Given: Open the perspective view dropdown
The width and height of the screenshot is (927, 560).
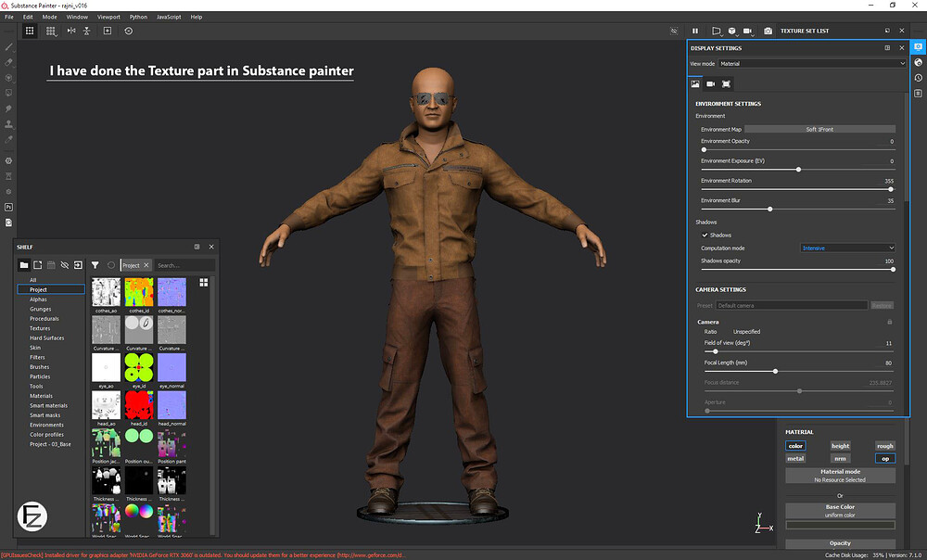Looking at the screenshot, I should [x=717, y=31].
